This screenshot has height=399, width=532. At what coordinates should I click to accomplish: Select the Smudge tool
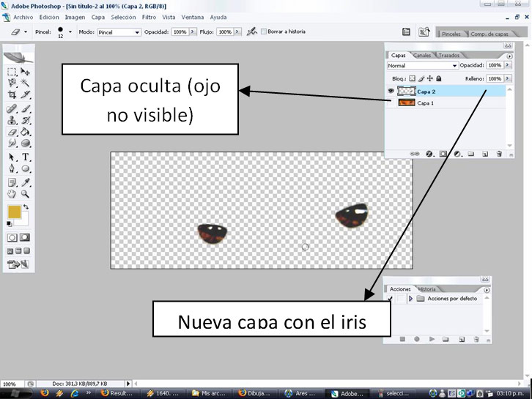click(12, 143)
